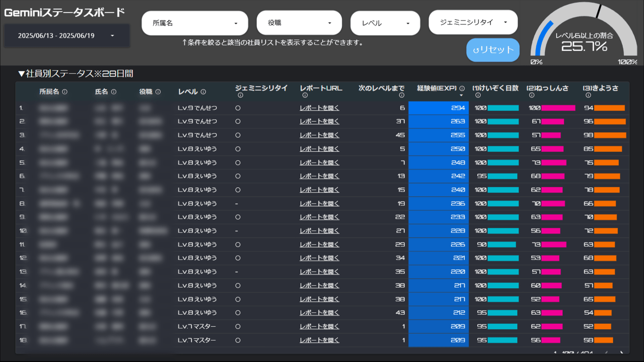The image size is (644, 362).
Task: Click the info icon beside 氏名 header
Action: (x=114, y=92)
